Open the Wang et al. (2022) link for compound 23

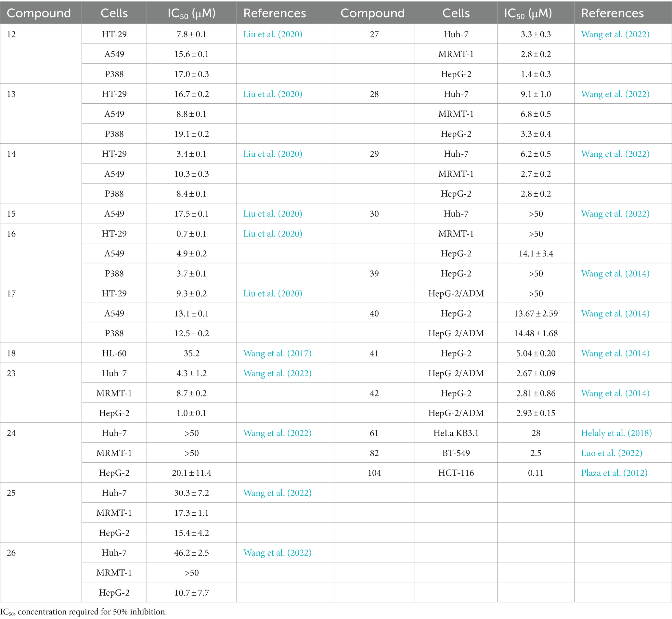coord(278,373)
